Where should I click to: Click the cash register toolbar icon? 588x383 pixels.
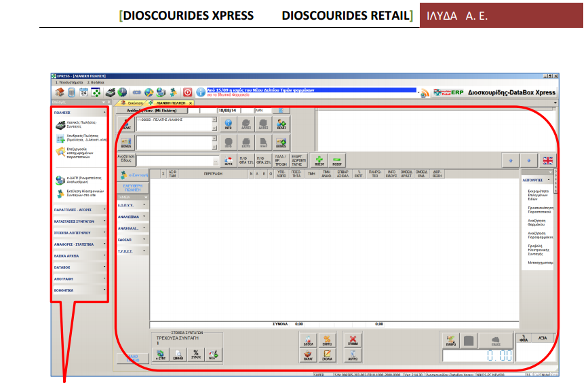click(x=111, y=92)
